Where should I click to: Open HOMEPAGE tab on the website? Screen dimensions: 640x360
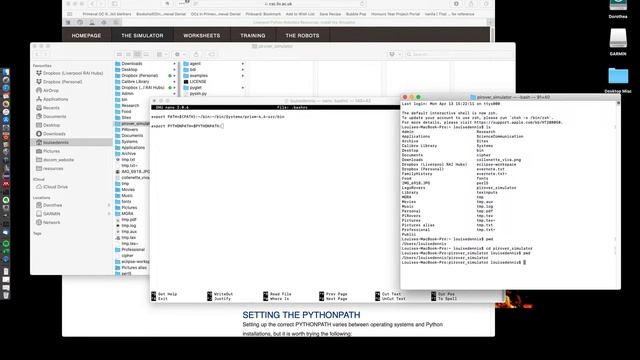point(86,36)
